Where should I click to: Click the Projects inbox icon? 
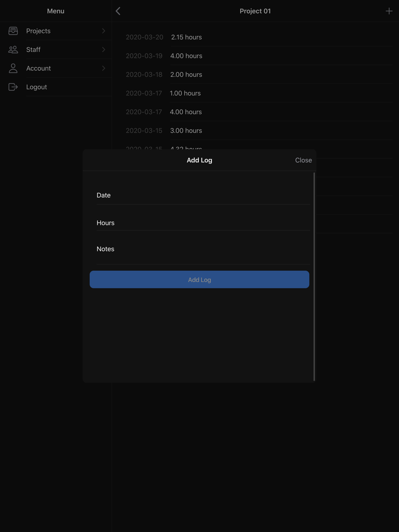[13, 31]
